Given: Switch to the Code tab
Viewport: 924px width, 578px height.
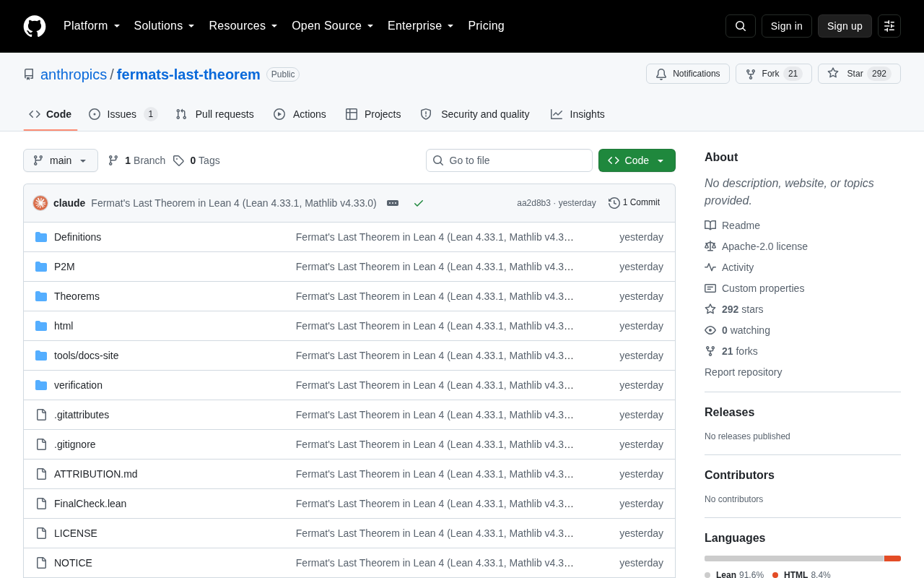Looking at the screenshot, I should [51, 114].
